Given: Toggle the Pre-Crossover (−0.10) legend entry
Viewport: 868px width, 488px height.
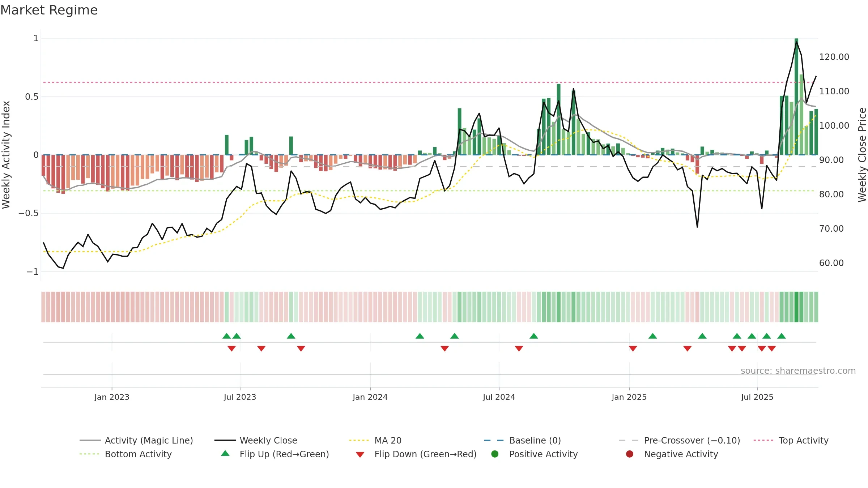Looking at the screenshot, I should pyautogui.click(x=679, y=440).
